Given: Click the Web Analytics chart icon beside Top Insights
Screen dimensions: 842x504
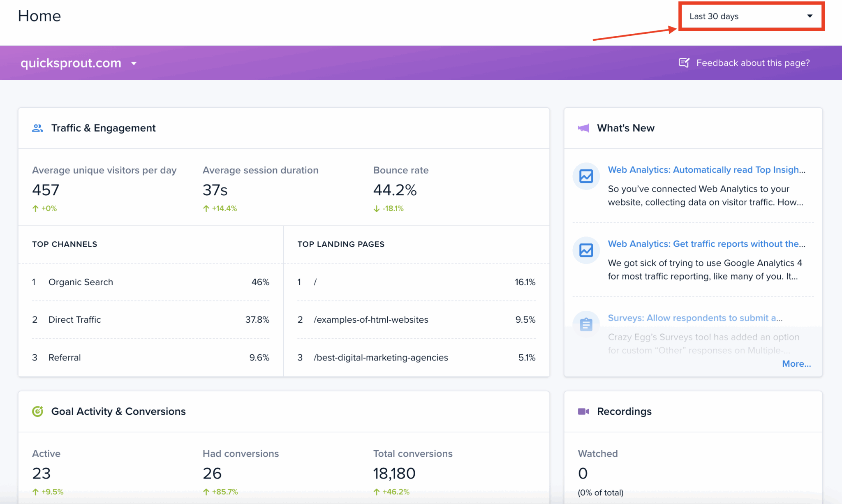Looking at the screenshot, I should pos(585,176).
